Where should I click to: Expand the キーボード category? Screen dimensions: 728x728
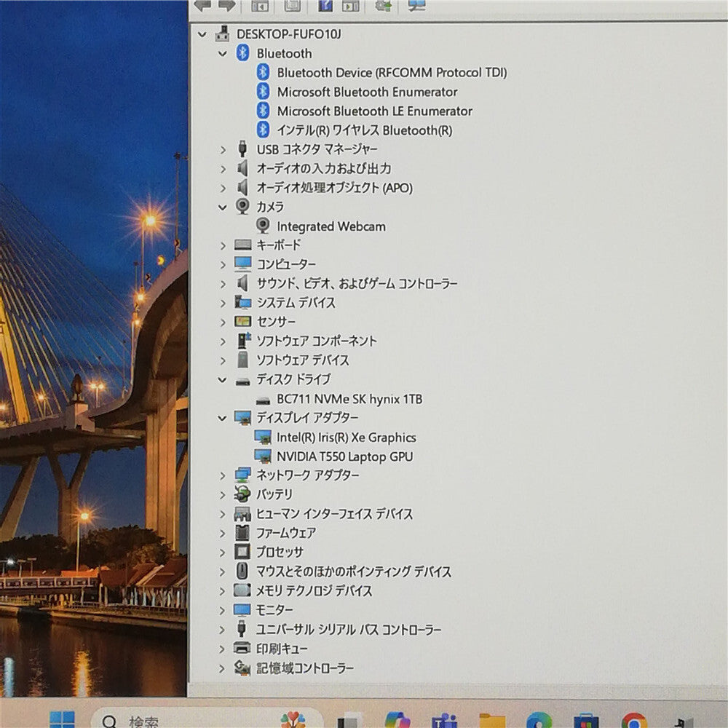[223, 245]
